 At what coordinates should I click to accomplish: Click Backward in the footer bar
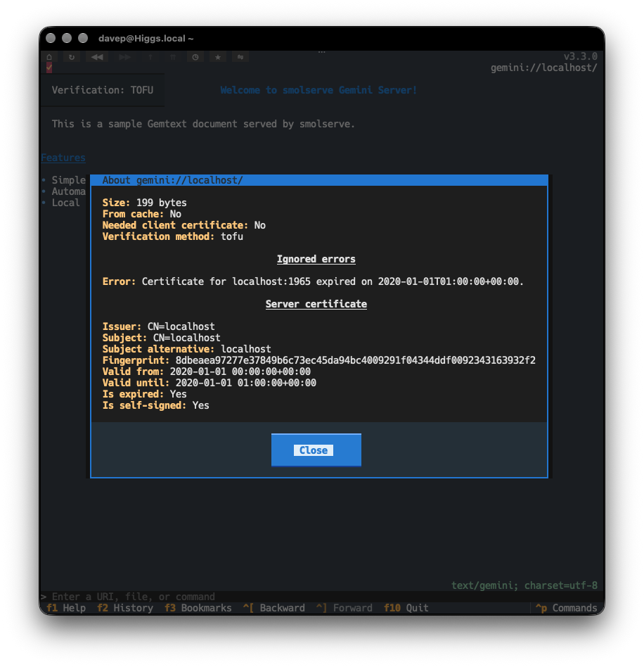tap(274, 608)
